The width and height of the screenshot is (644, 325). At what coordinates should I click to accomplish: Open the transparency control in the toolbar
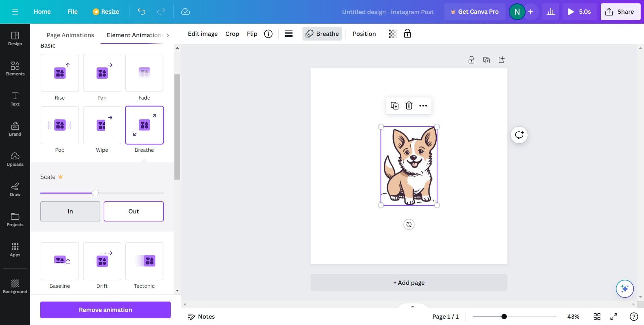392,34
